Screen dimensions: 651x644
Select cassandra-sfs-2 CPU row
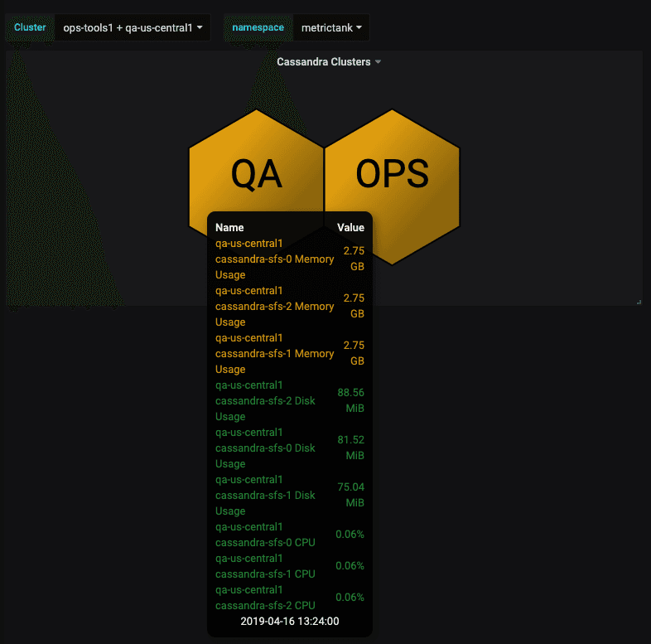pos(290,598)
